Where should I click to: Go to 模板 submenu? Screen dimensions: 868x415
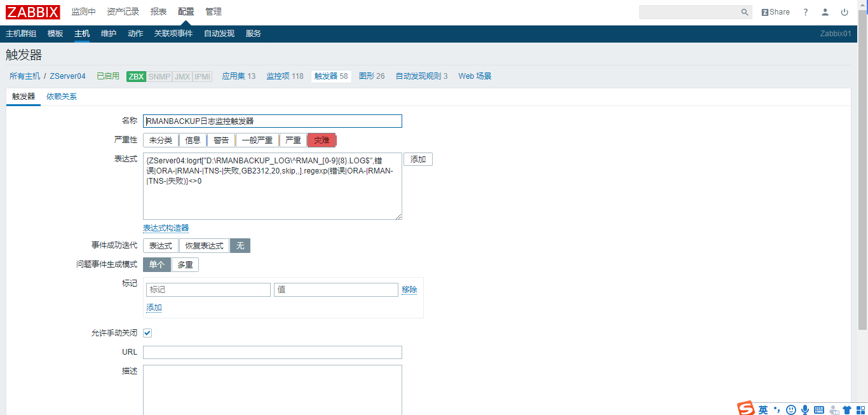(55, 34)
